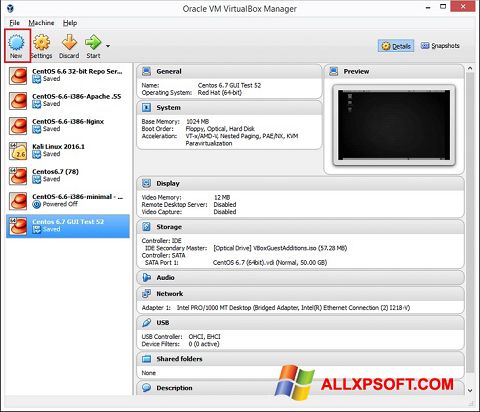Click the Storage section header icon
The height and width of the screenshot is (412, 480).
pyautogui.click(x=146, y=227)
